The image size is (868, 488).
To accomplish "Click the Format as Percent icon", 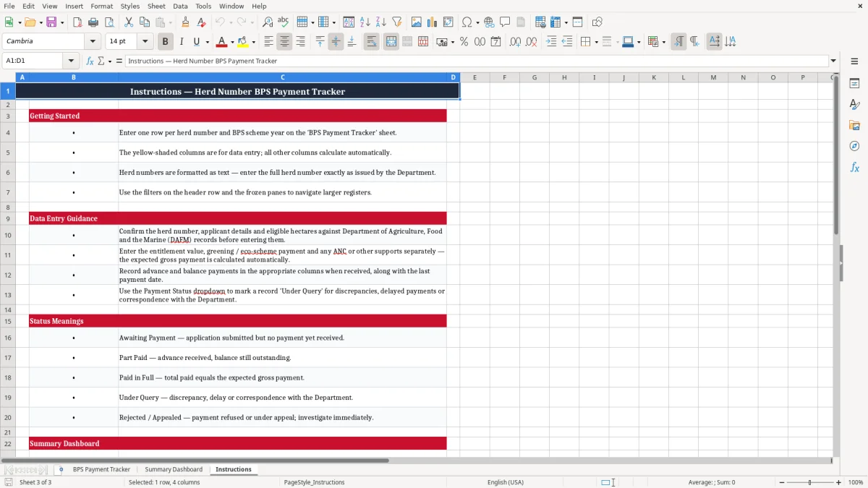I will (x=464, y=42).
